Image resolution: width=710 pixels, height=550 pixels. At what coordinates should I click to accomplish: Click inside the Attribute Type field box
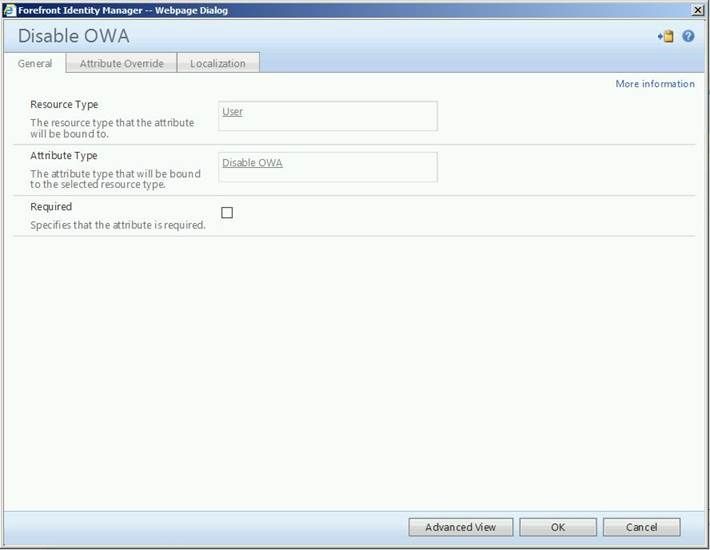click(328, 167)
